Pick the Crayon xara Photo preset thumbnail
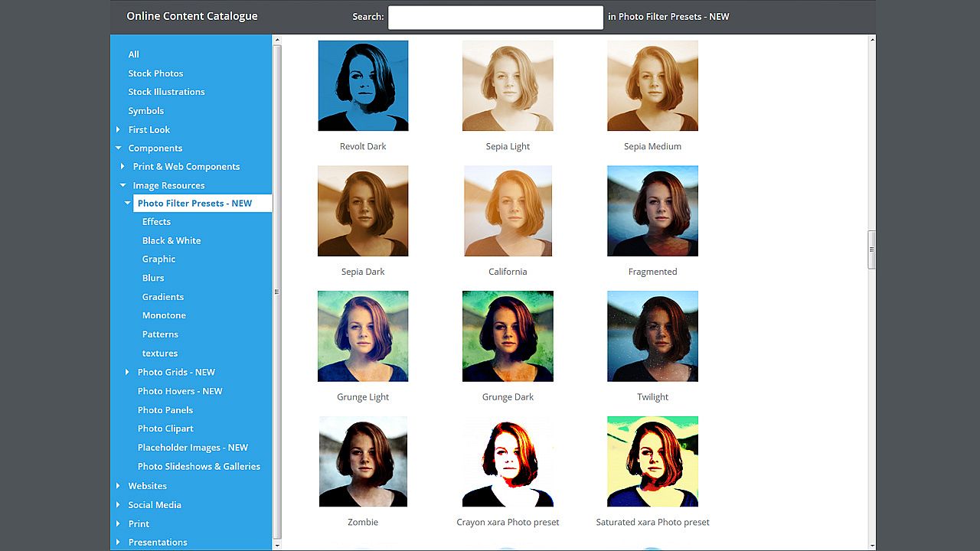Viewport: 980px width, 551px height. (x=508, y=461)
